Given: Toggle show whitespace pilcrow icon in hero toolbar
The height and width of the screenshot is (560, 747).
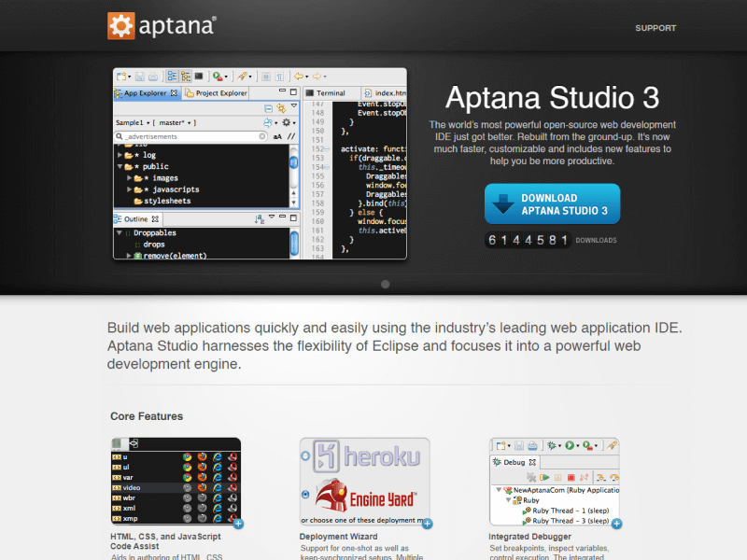Looking at the screenshot, I should click(279, 77).
